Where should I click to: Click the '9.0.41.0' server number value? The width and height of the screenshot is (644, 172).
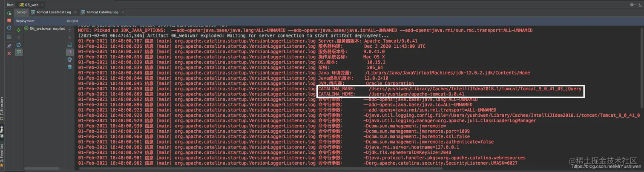pyautogui.click(x=374, y=52)
